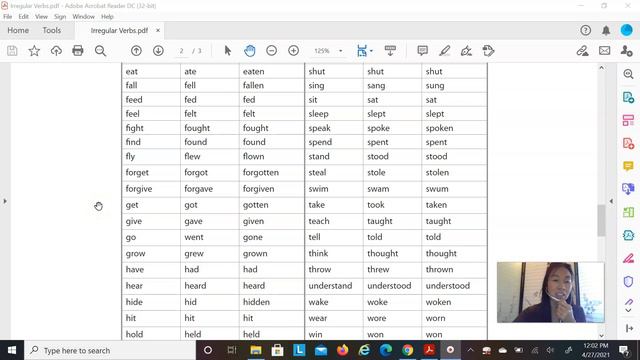
Task: Open the Help menu
Action: click(107, 17)
